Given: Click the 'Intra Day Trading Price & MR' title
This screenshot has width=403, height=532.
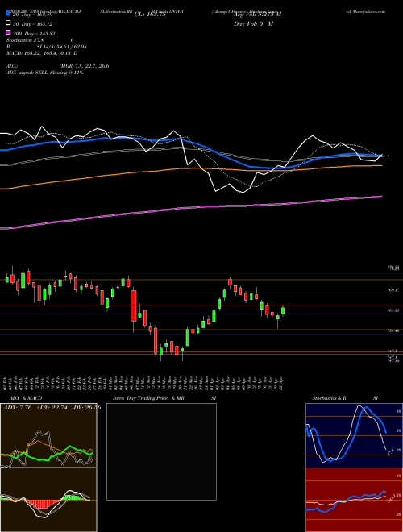Looking at the screenshot, I should [x=148, y=398].
